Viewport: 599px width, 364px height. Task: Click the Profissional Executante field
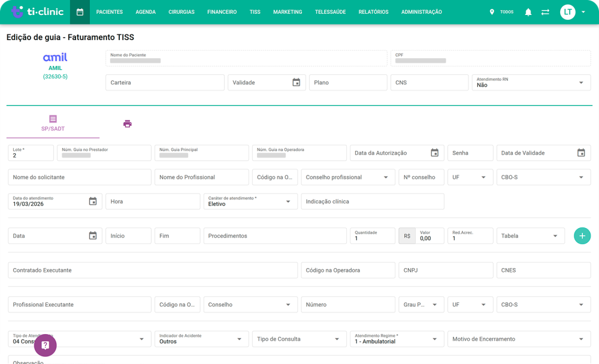[80, 304]
